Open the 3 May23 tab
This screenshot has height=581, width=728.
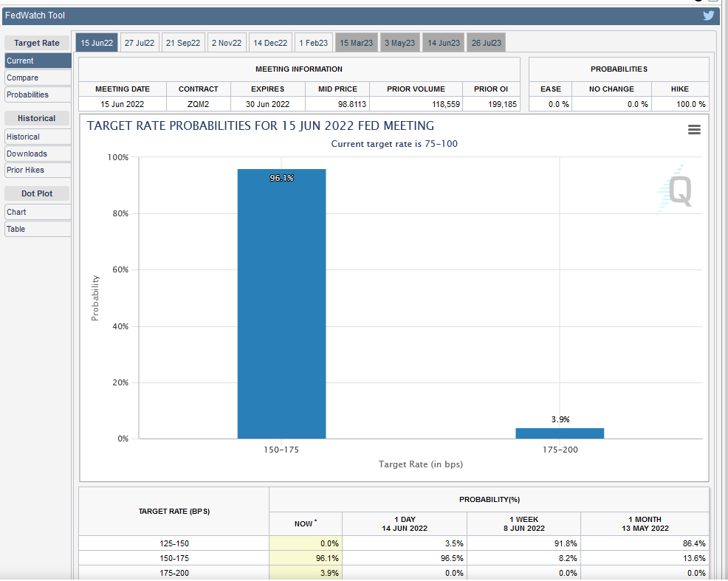(399, 43)
